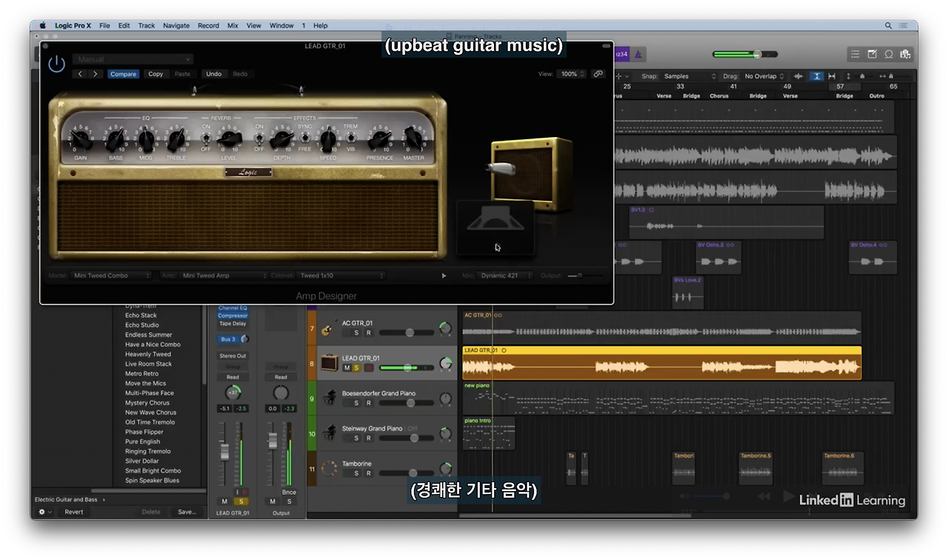Screen dimensions: 948x560
Task: Open the list editors button
Action: pos(855,54)
